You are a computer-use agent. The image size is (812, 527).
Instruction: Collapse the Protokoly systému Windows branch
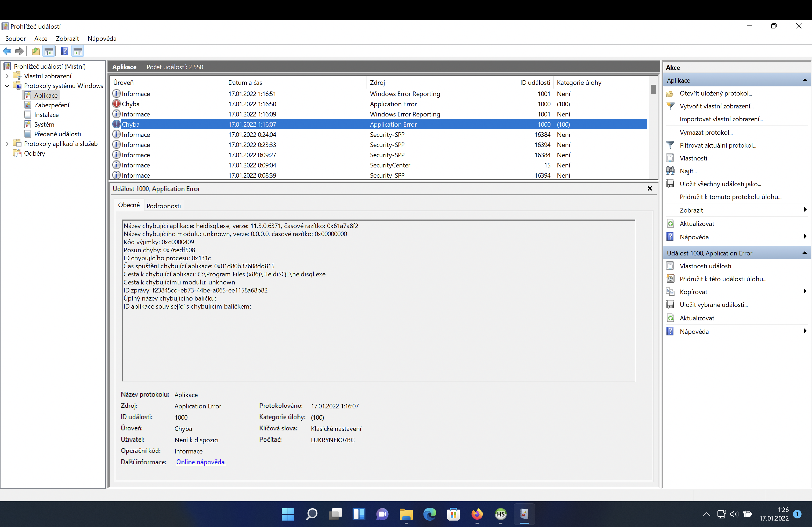point(7,86)
